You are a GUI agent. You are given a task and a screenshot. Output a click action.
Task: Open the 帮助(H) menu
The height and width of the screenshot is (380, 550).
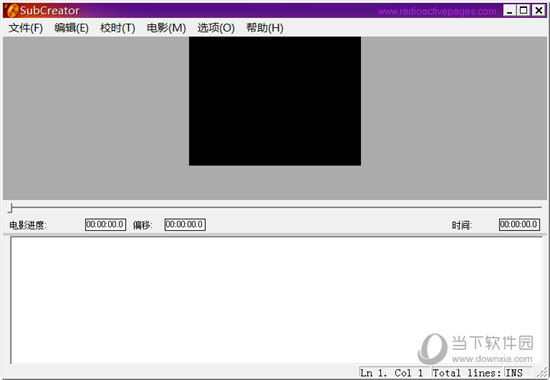pyautogui.click(x=265, y=28)
